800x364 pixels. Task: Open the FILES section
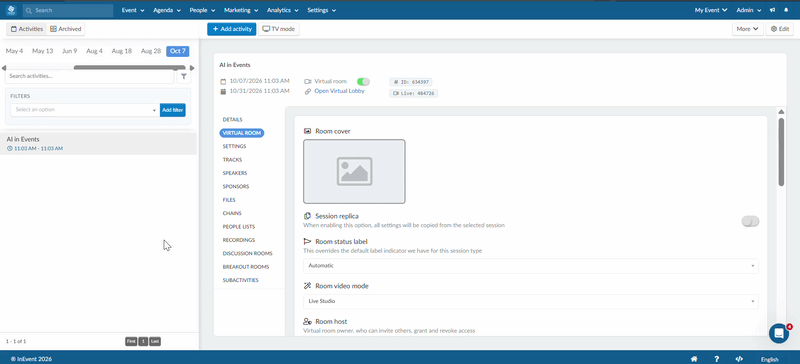coord(229,200)
